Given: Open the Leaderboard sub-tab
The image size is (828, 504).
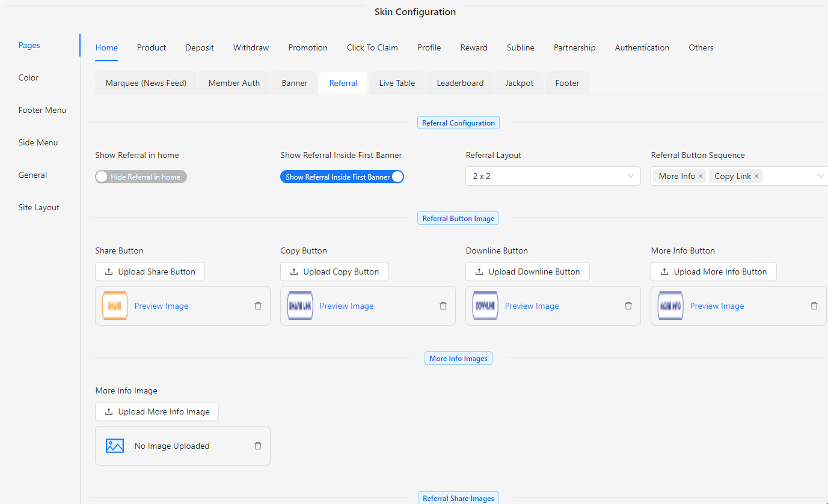Looking at the screenshot, I should 460,83.
